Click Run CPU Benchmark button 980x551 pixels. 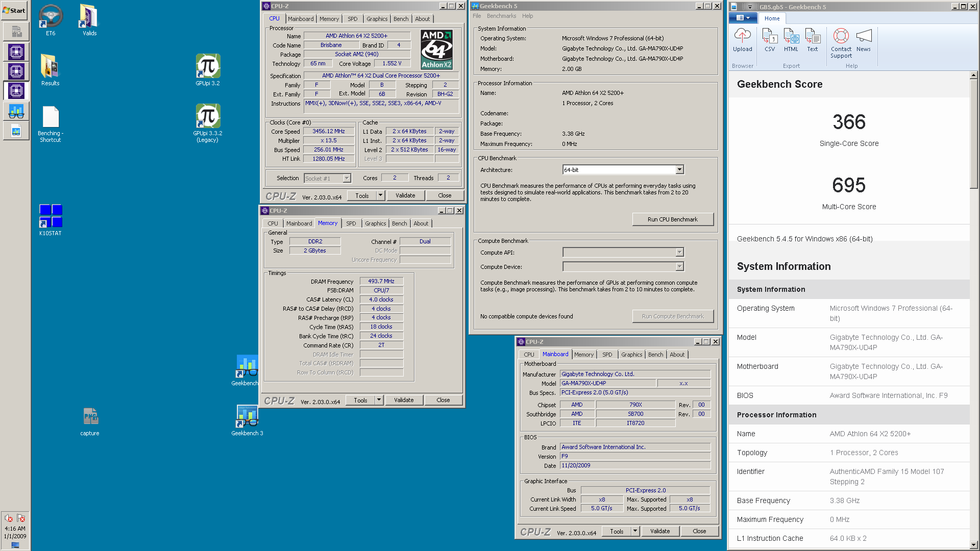[x=673, y=219]
